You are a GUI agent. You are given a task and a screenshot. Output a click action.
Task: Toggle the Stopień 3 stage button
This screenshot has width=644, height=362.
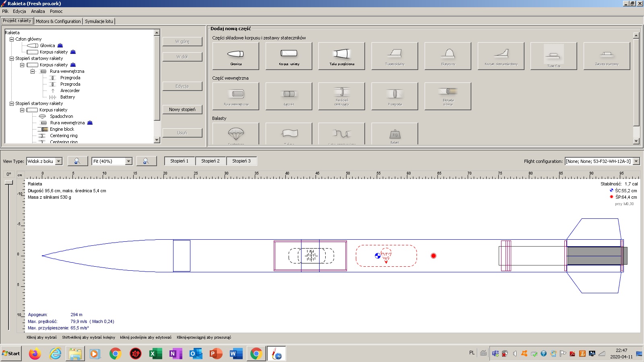242,161
